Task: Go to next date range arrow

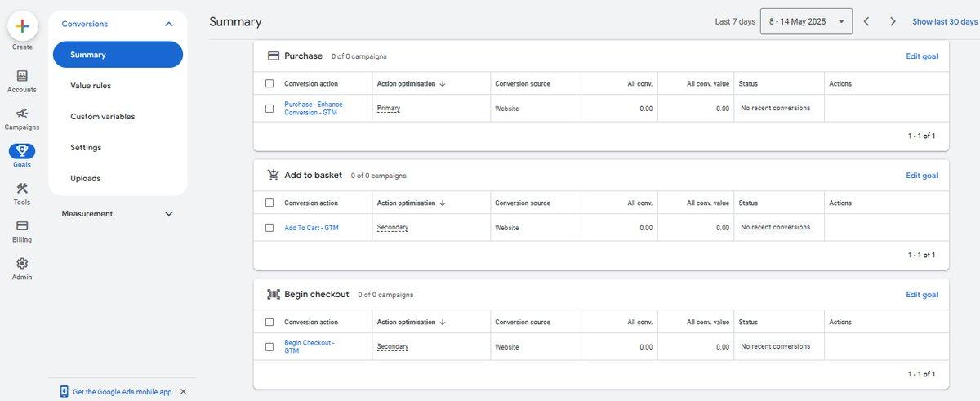Action: click(893, 21)
